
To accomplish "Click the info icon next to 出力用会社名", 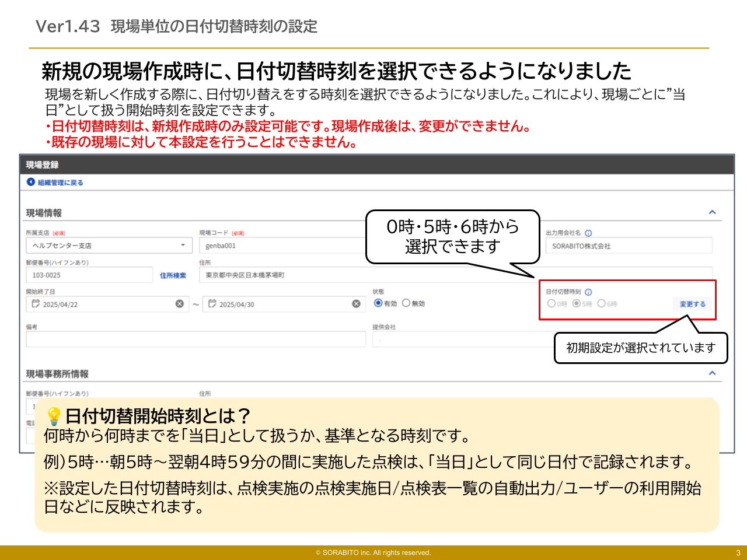I will [589, 232].
